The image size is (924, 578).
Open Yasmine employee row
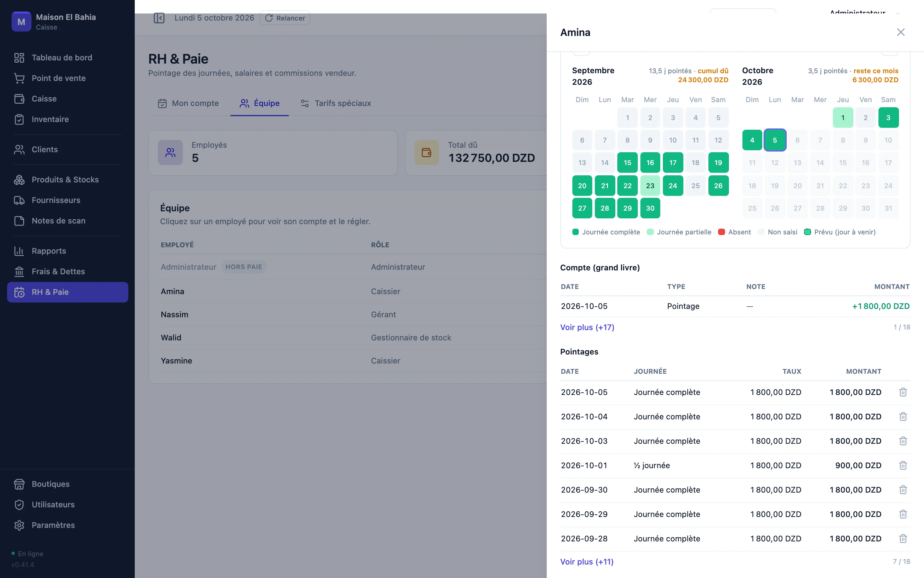tap(354, 361)
